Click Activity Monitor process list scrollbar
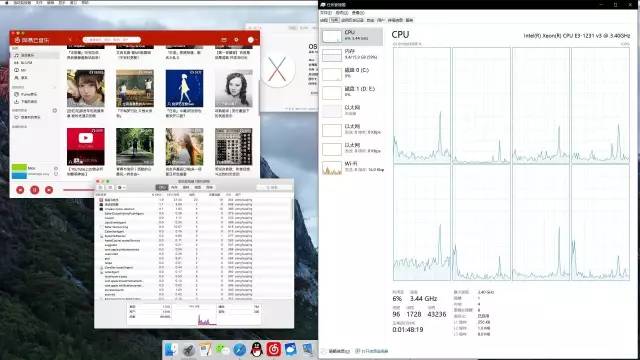This screenshot has width=640, height=360. 292,208
